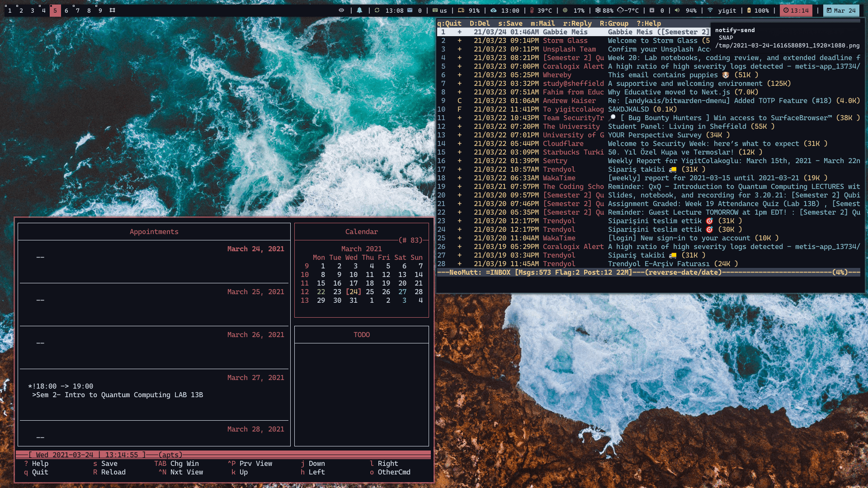Click the volume speaker icon showing 94%
868x488 pixels.
[x=677, y=10]
